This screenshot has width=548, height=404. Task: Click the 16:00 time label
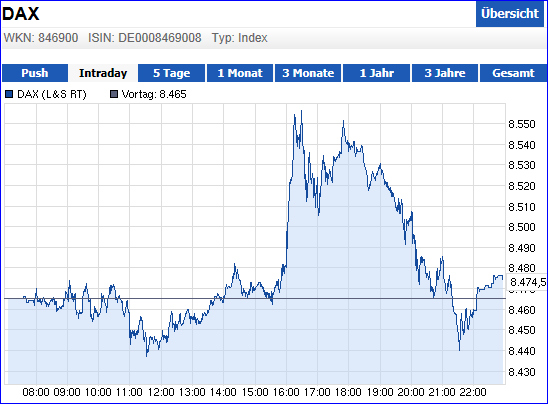coord(286,392)
